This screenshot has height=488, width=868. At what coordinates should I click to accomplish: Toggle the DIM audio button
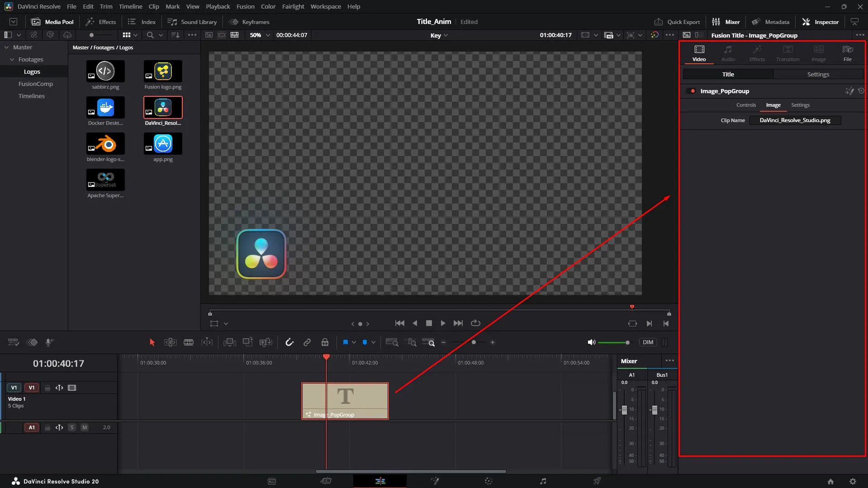(x=648, y=342)
